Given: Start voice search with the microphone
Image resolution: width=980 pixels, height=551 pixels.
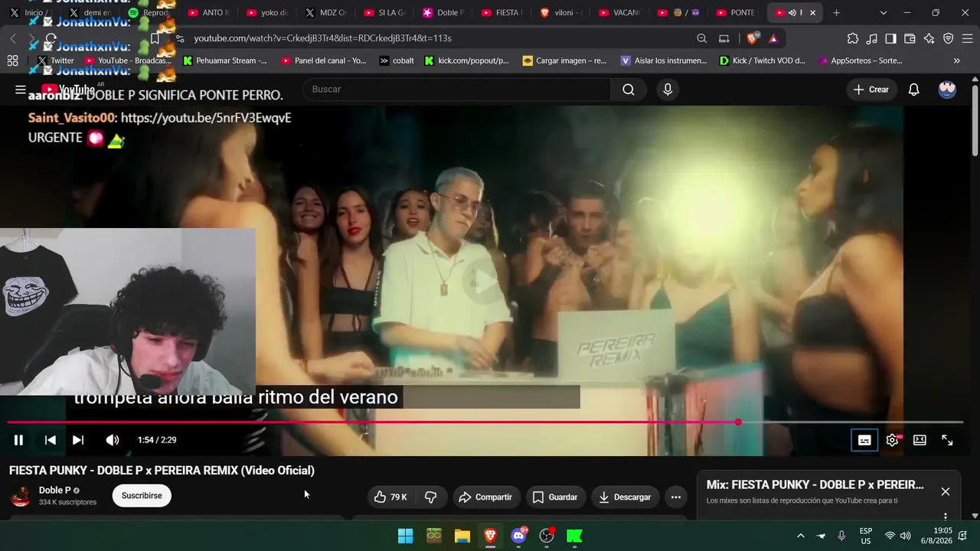Looking at the screenshot, I should pyautogui.click(x=668, y=90).
